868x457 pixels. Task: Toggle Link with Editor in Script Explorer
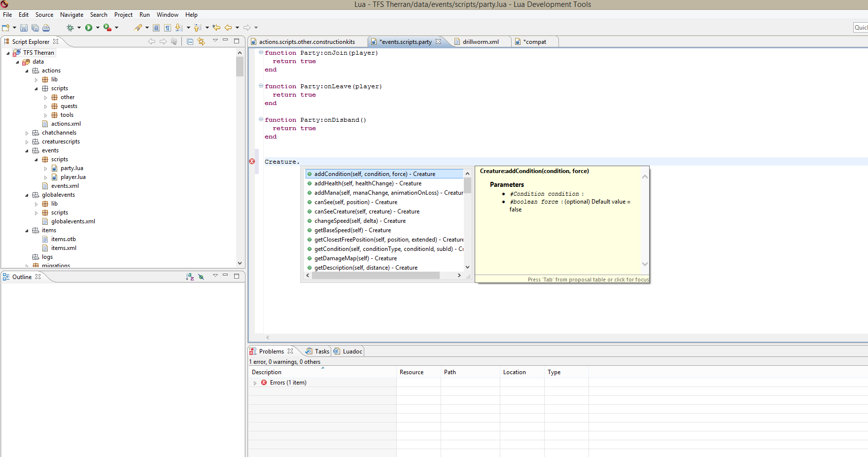click(x=201, y=41)
